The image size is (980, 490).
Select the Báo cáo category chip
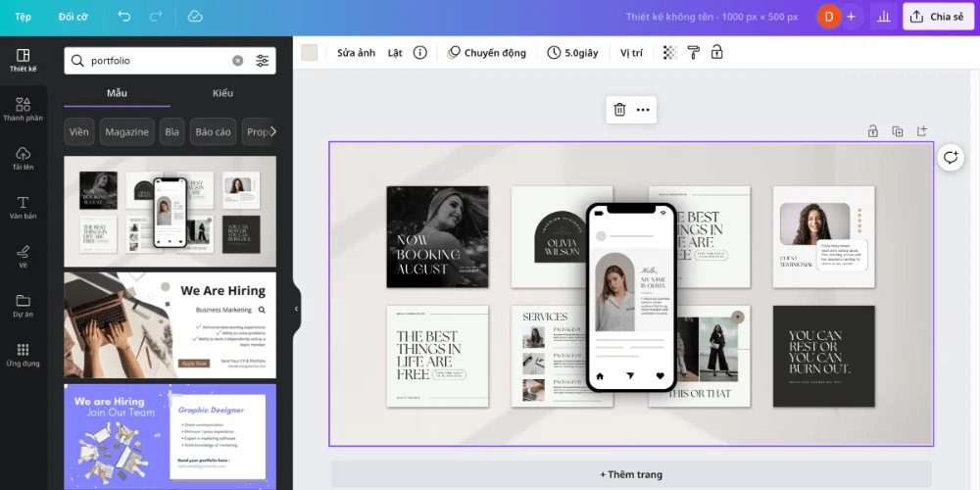213,132
